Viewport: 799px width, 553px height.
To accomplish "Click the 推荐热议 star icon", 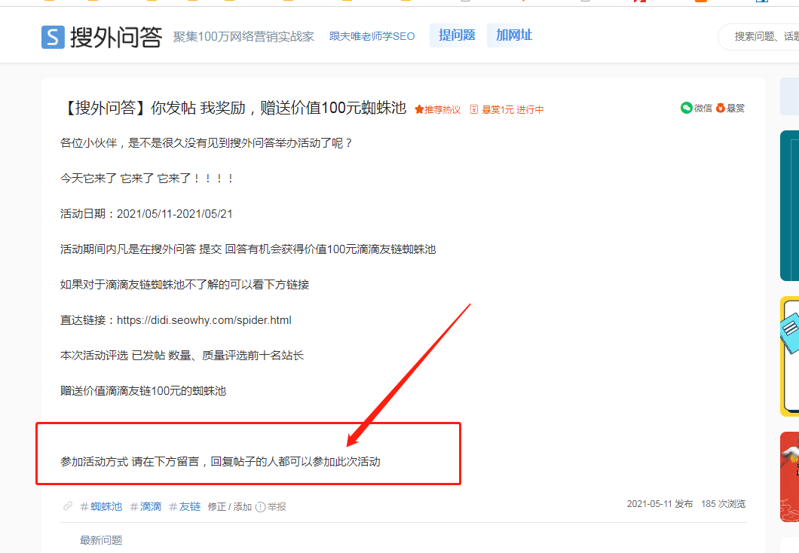I will tap(419, 110).
